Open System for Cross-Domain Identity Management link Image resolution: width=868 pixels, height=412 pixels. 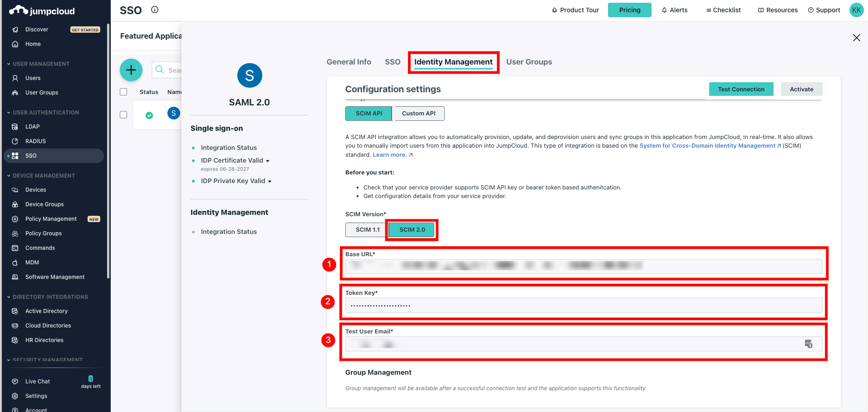[710, 146]
